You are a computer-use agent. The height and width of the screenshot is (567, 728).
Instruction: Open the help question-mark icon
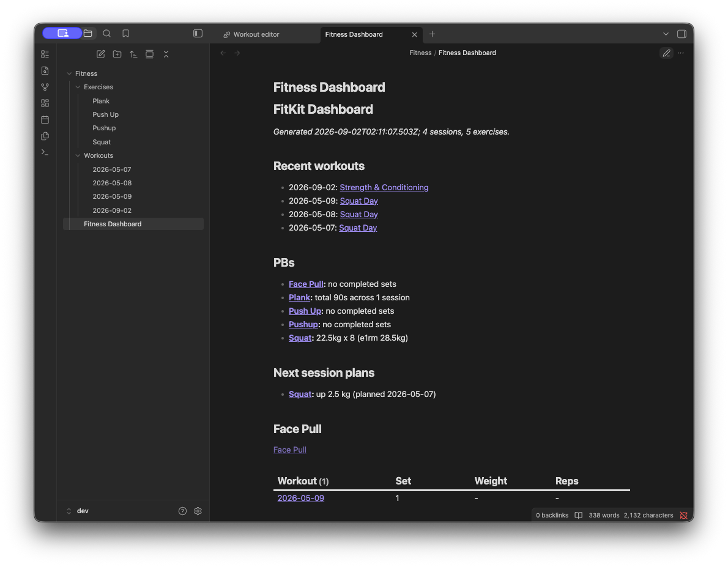point(182,511)
